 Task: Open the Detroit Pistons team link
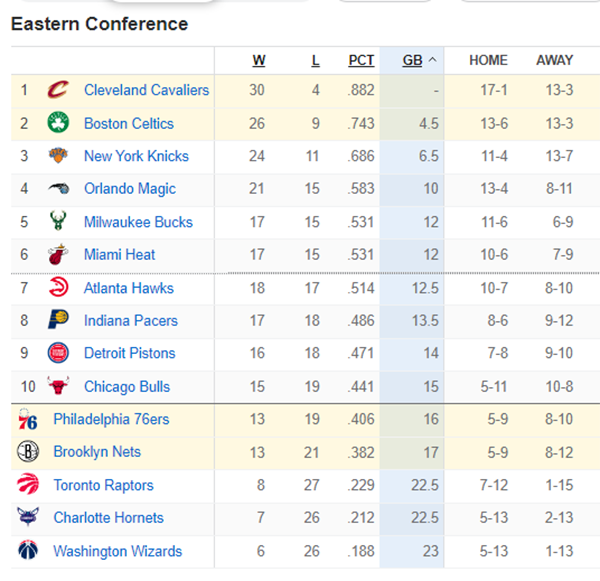[x=130, y=353]
